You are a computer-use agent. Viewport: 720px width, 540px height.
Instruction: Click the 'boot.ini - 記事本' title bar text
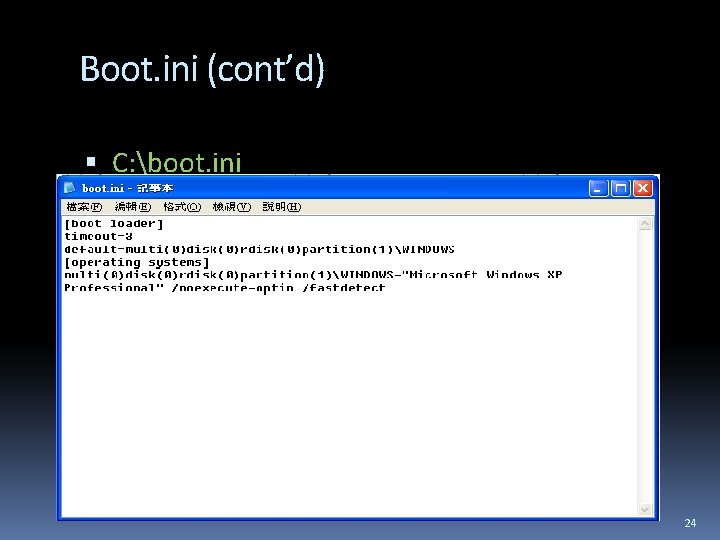[128, 188]
